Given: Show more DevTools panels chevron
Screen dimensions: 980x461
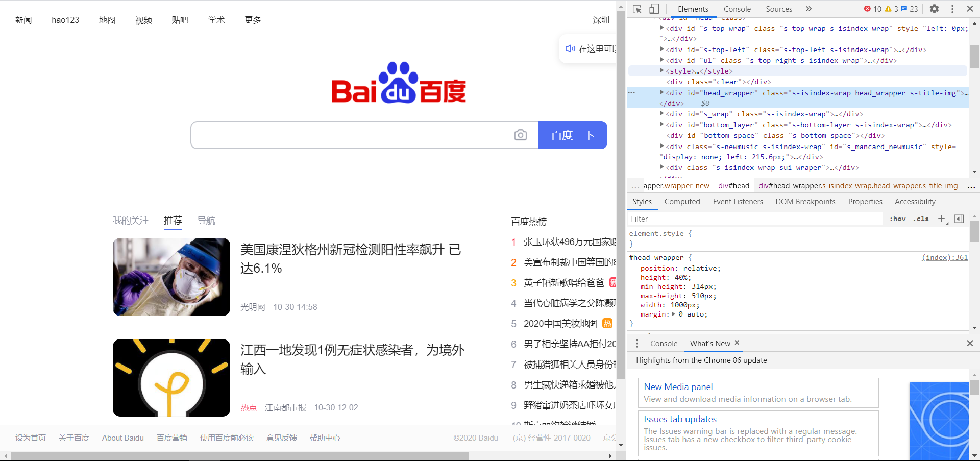Looking at the screenshot, I should tap(808, 9).
